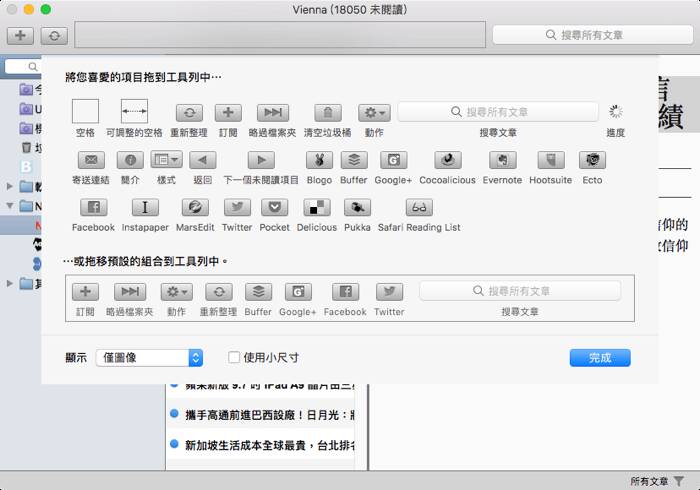This screenshot has height=490, width=700.
Task: Collapse the expanded N folder in sidebar
Action: [x=10, y=206]
